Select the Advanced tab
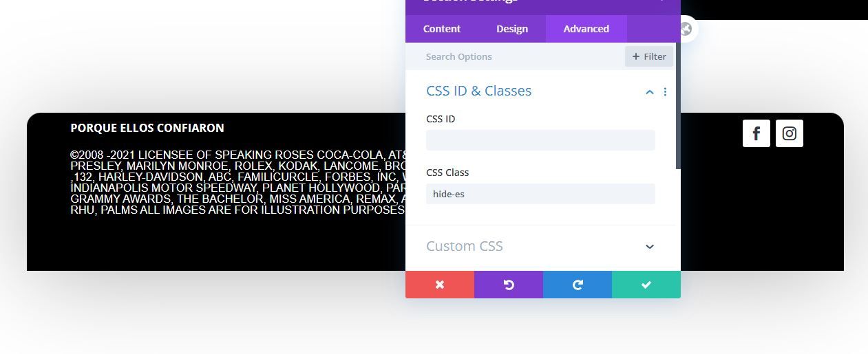Screen dimensions: 868x354 (x=586, y=29)
